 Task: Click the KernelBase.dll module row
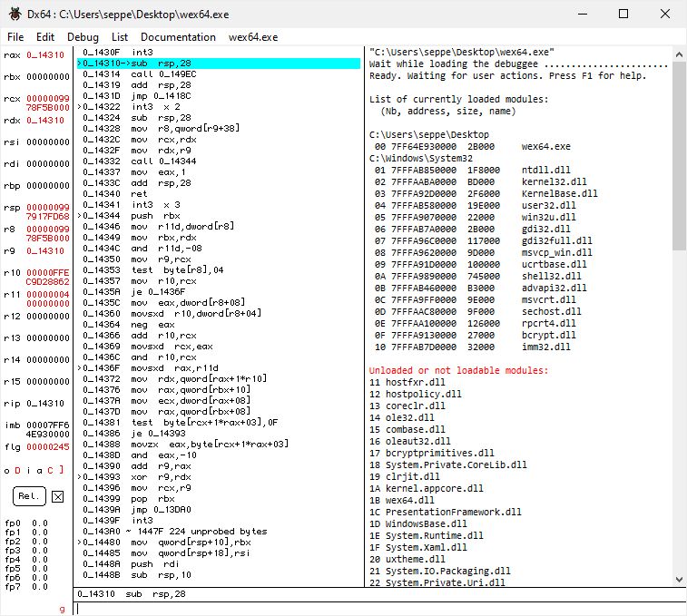pos(486,193)
